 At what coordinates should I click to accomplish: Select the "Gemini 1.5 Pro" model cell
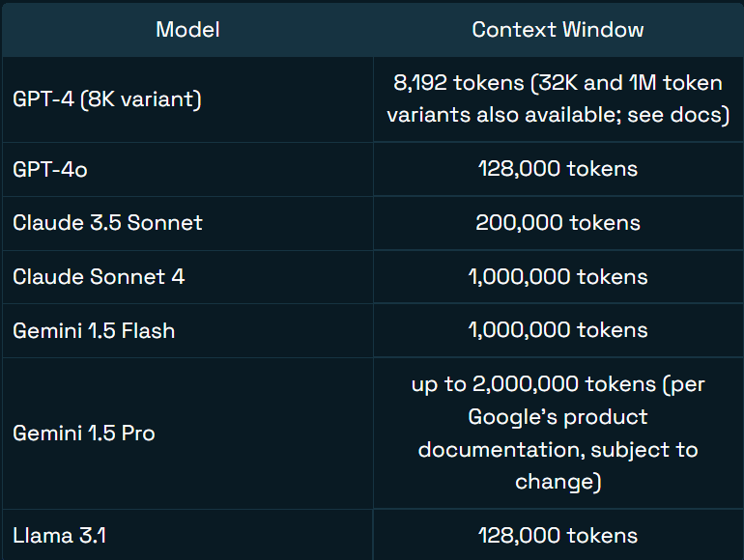point(84,434)
